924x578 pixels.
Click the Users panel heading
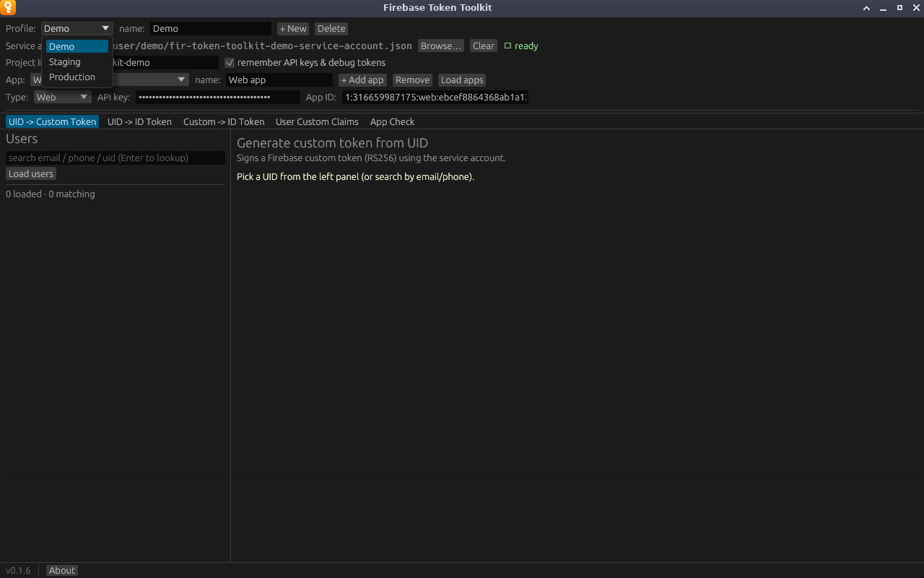click(22, 139)
